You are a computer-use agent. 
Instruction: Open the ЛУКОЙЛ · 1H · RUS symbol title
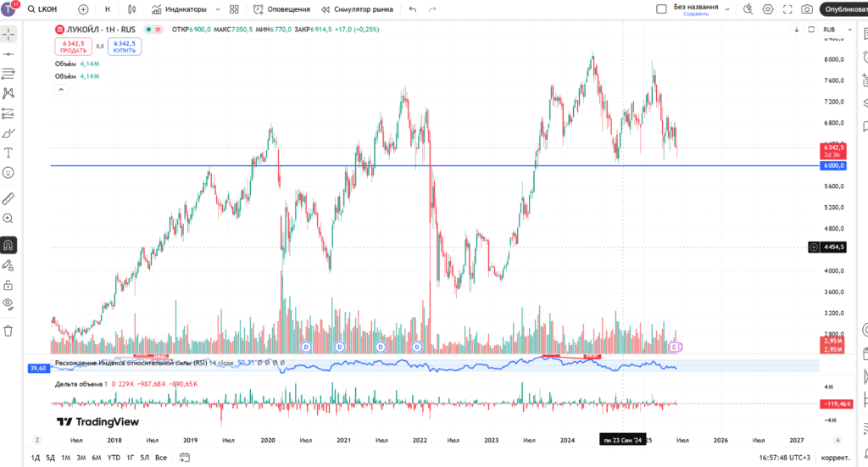click(x=100, y=30)
